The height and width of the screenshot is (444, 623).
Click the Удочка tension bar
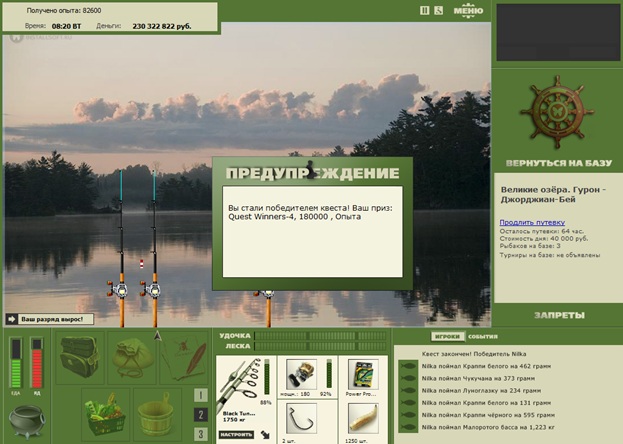pos(320,336)
